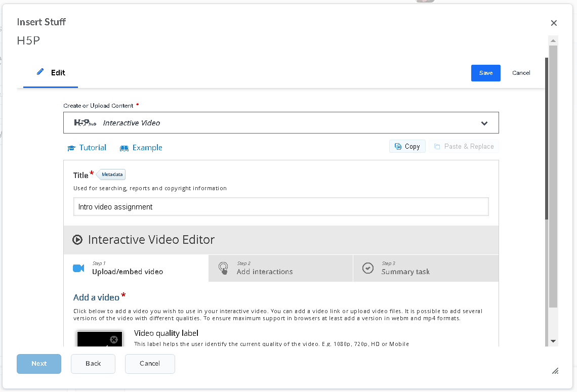This screenshot has height=392, width=577.
Task: Click the Paste & Replace button
Action: (x=464, y=146)
